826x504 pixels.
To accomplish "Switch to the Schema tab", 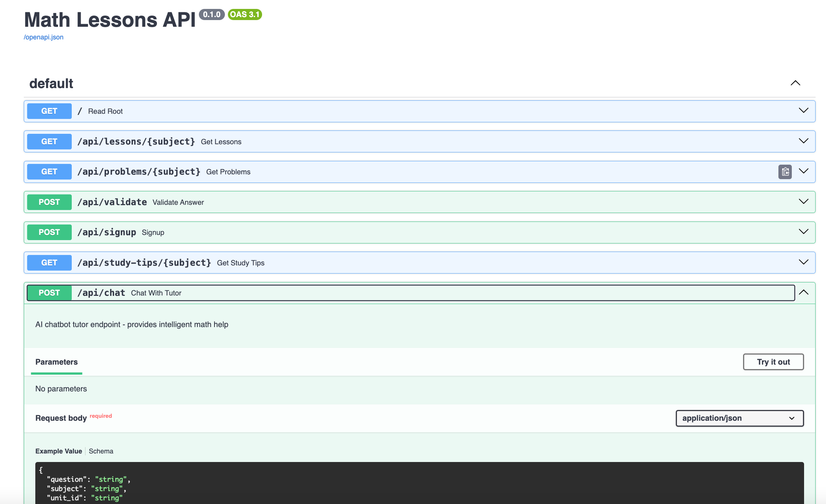I will tap(101, 451).
